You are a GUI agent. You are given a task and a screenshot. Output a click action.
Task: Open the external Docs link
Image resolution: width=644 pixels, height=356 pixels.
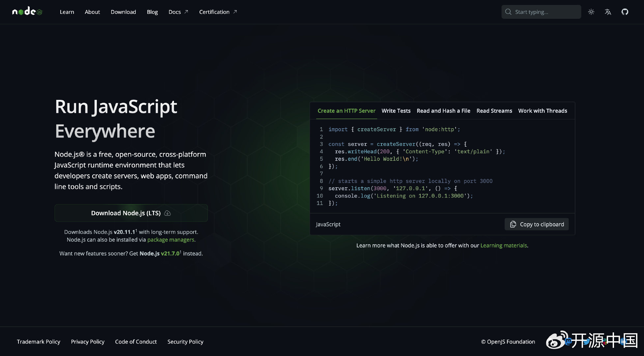[178, 12]
